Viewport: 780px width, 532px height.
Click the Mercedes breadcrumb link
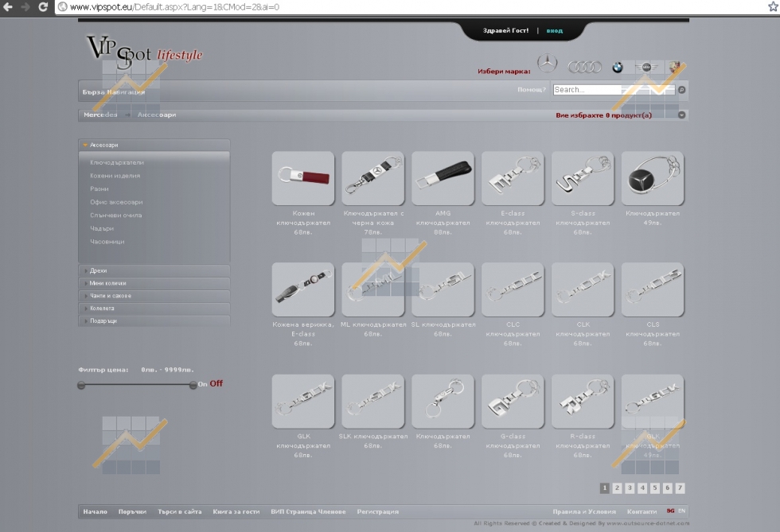(100, 115)
